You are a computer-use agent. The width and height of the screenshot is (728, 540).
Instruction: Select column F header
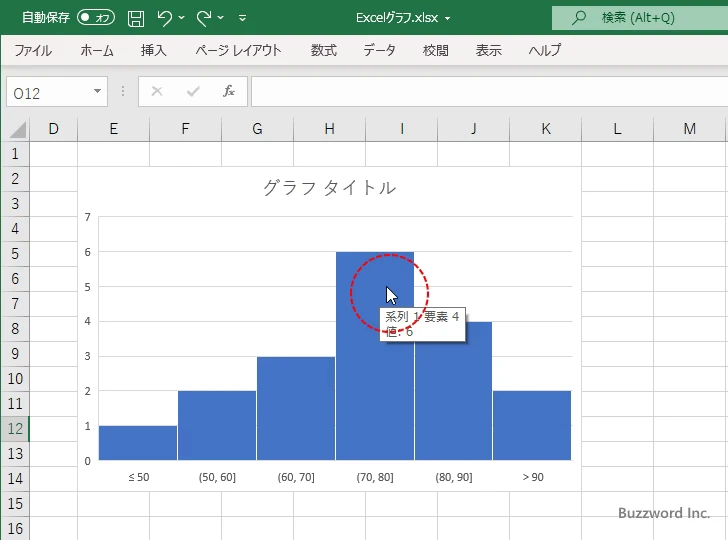[185, 129]
